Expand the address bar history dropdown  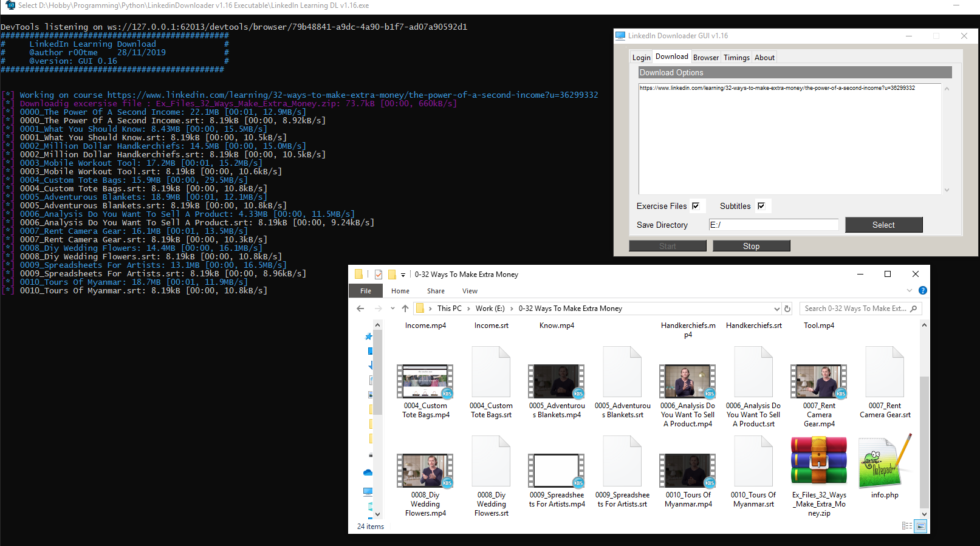tap(776, 309)
